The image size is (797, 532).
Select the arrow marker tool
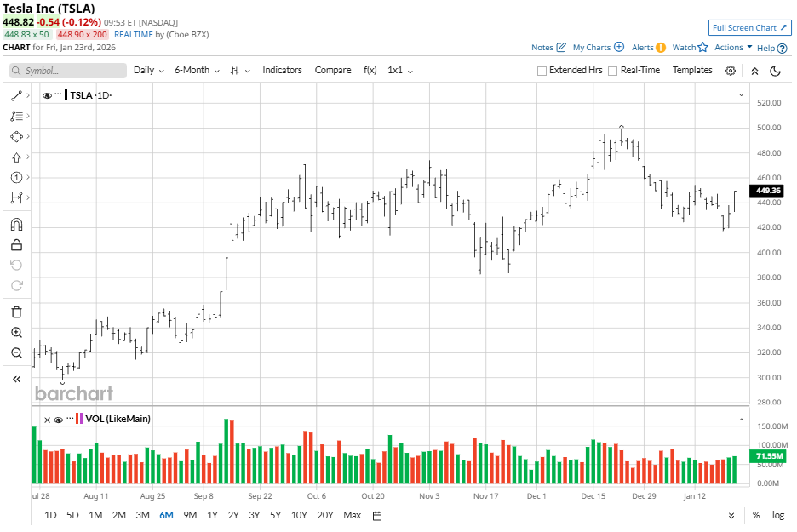(16, 157)
